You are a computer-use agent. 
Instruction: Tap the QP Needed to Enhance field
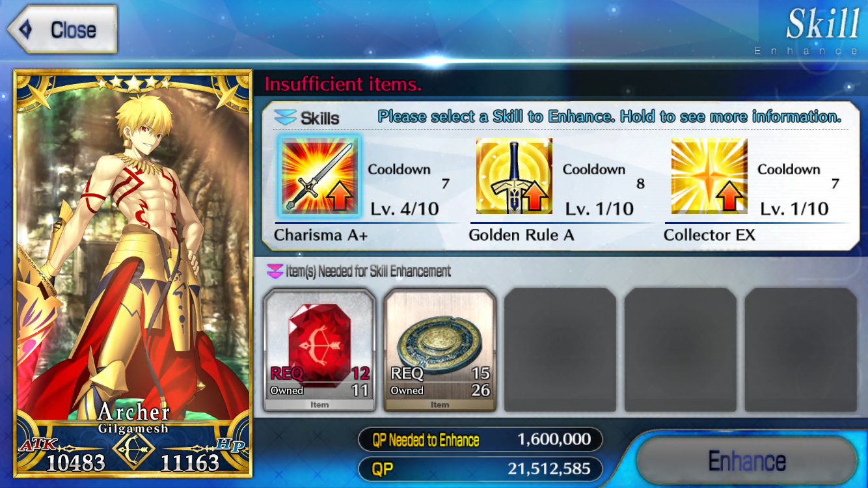pos(480,440)
